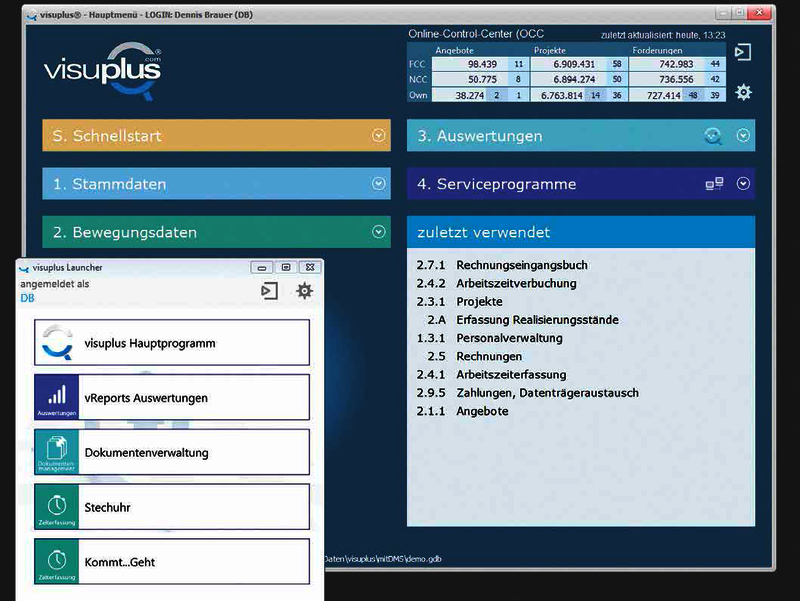The height and width of the screenshot is (601, 800).
Task: Click the zuletzt verwendet header
Action: (581, 232)
